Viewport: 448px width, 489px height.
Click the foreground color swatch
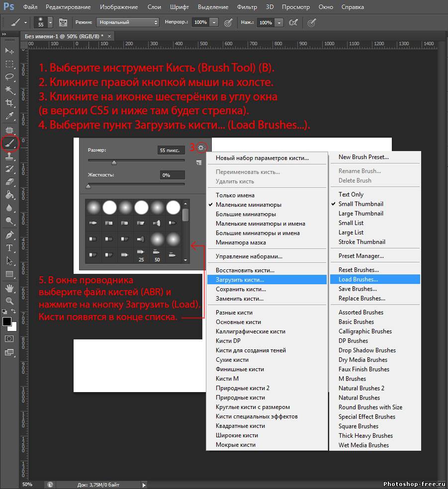(7, 322)
